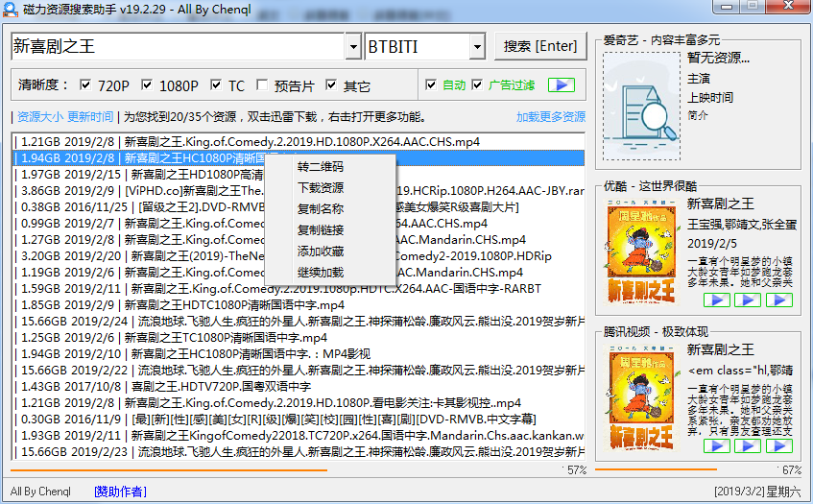Select the 1.43GB 喜剧之王 HDTV720P row
This screenshot has width=813, height=504.
click(x=299, y=387)
